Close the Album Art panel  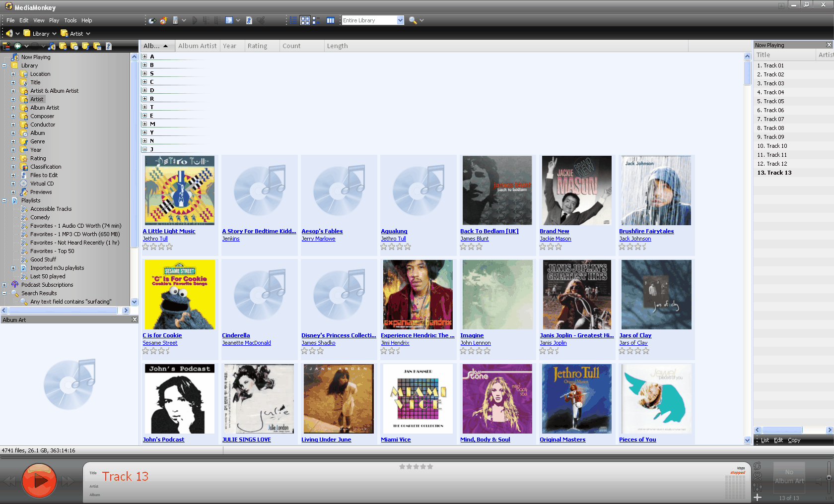[134, 320]
